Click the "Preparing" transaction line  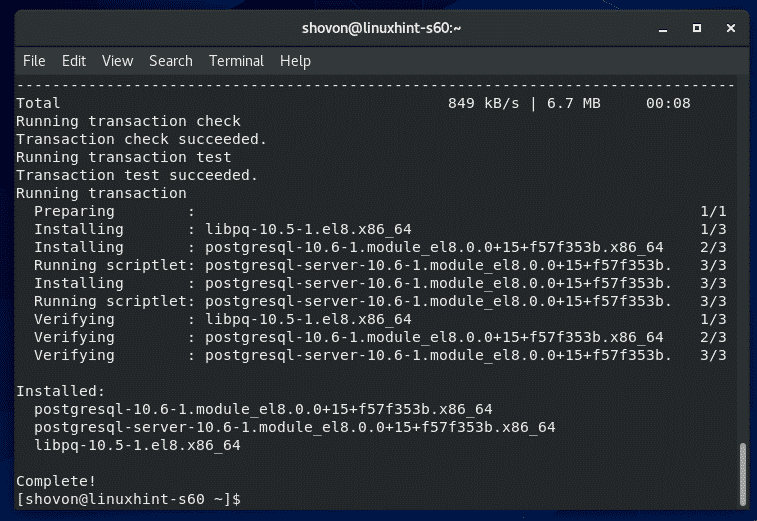click(74, 211)
